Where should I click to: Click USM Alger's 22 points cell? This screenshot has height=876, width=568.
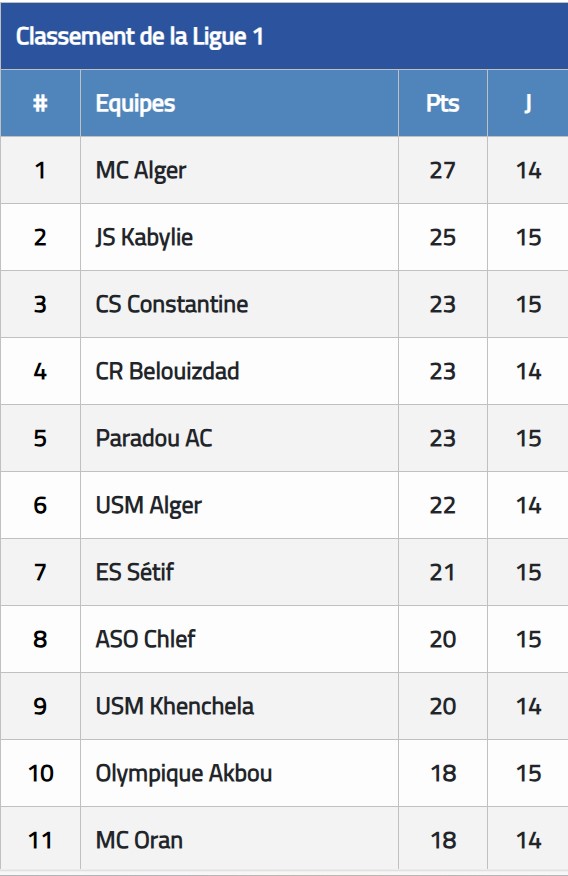443,506
